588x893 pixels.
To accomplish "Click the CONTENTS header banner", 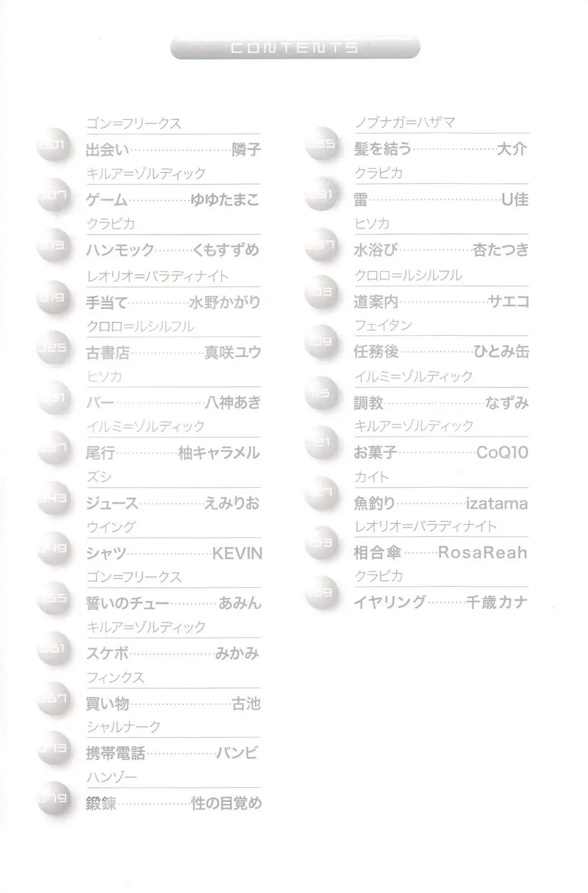I will pyautogui.click(x=295, y=48).
